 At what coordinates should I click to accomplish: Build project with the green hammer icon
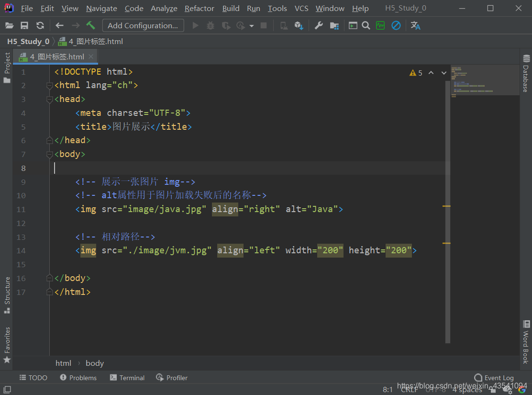click(x=90, y=25)
